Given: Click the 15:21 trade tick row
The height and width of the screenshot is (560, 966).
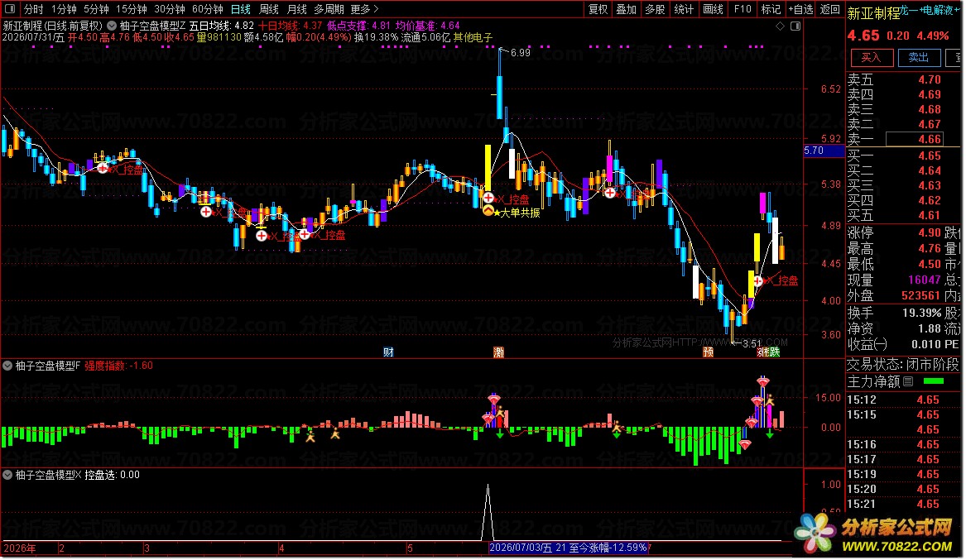Looking at the screenshot, I should click(904, 504).
